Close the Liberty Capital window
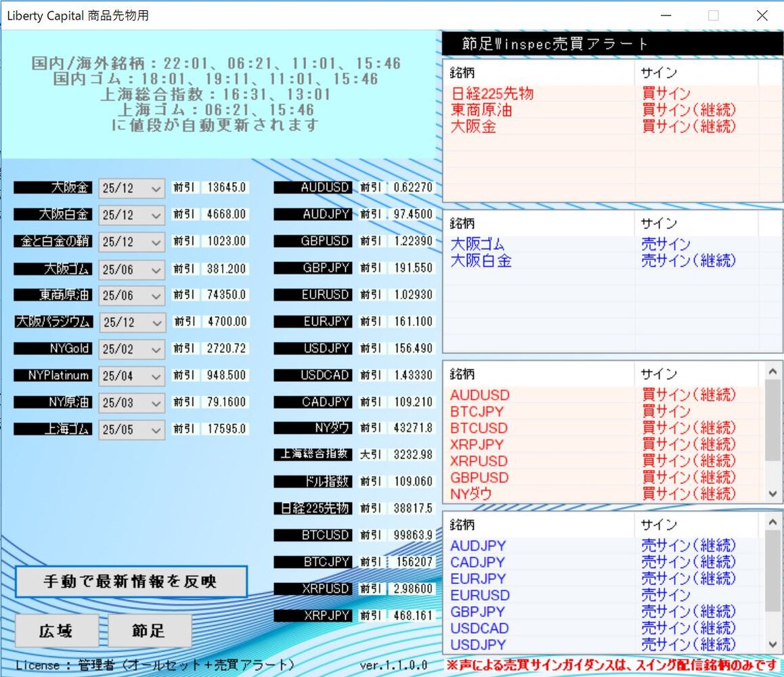Screen dimensions: 784x677 [762, 16]
